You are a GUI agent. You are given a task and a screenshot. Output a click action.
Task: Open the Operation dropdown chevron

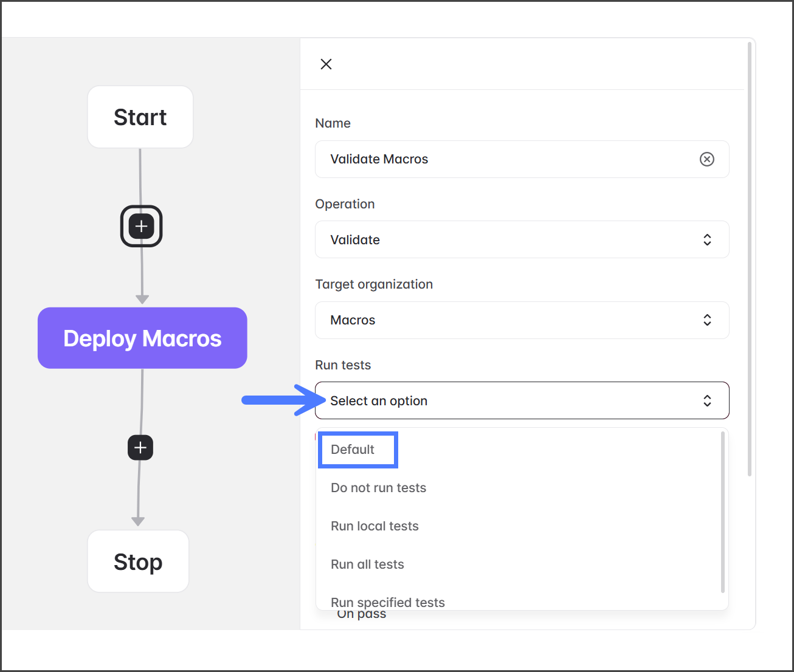(x=707, y=240)
